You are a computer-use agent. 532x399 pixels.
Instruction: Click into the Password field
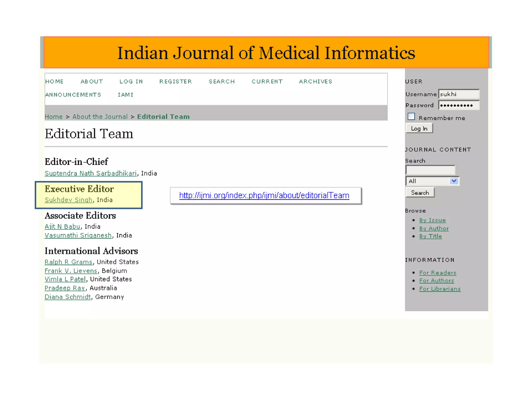(458, 105)
